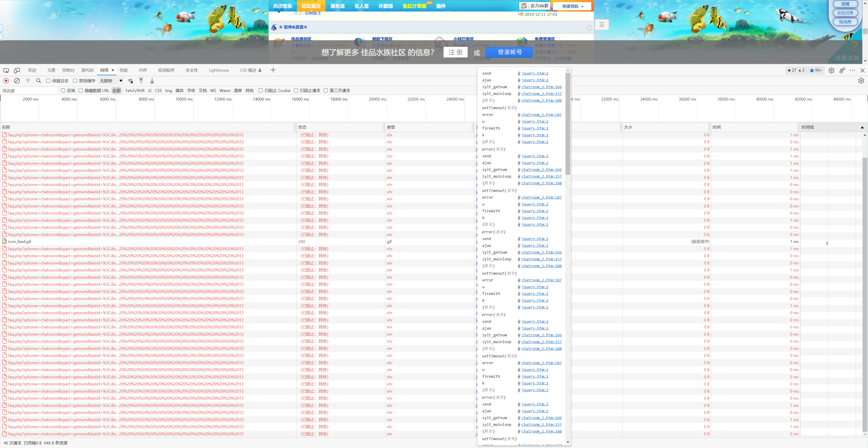Viewport: 868px width, 448px height.
Task: Expand the 快捷导航 dropdown on webpage
Action: click(573, 6)
